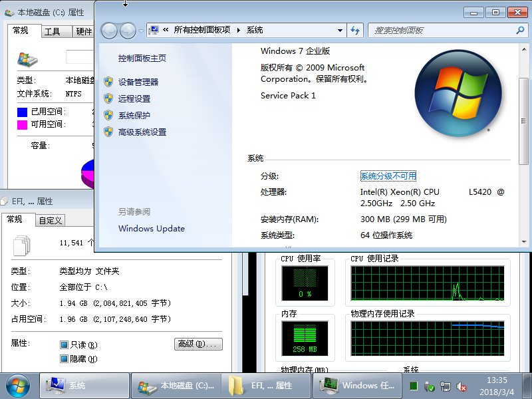Expand the address bar history dropdown arrow

(x=340, y=31)
